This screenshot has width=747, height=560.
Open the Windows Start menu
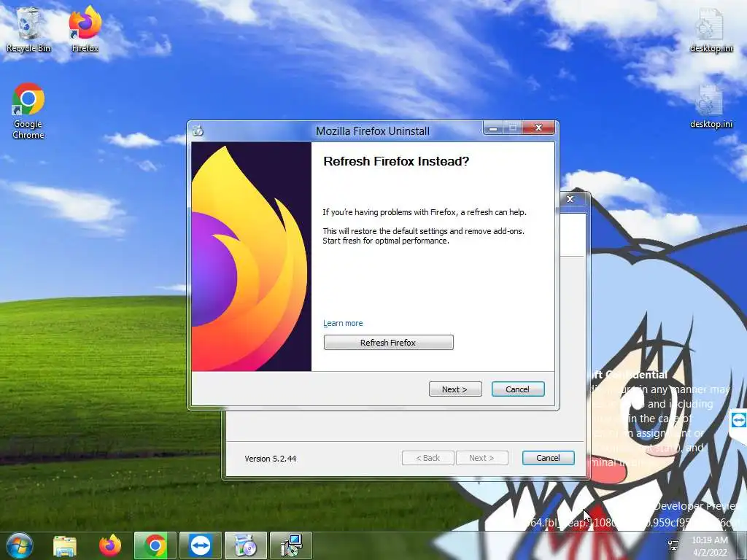[19, 545]
